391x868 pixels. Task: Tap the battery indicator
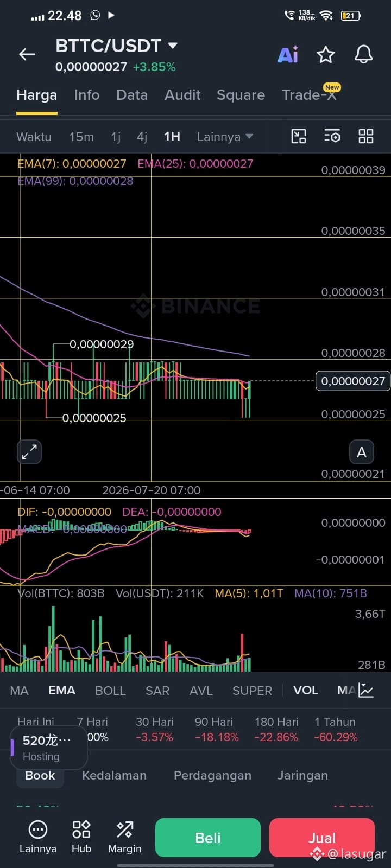coord(350,15)
